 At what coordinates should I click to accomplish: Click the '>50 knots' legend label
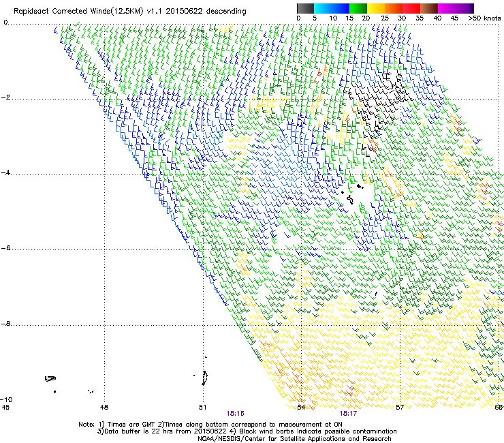click(484, 18)
